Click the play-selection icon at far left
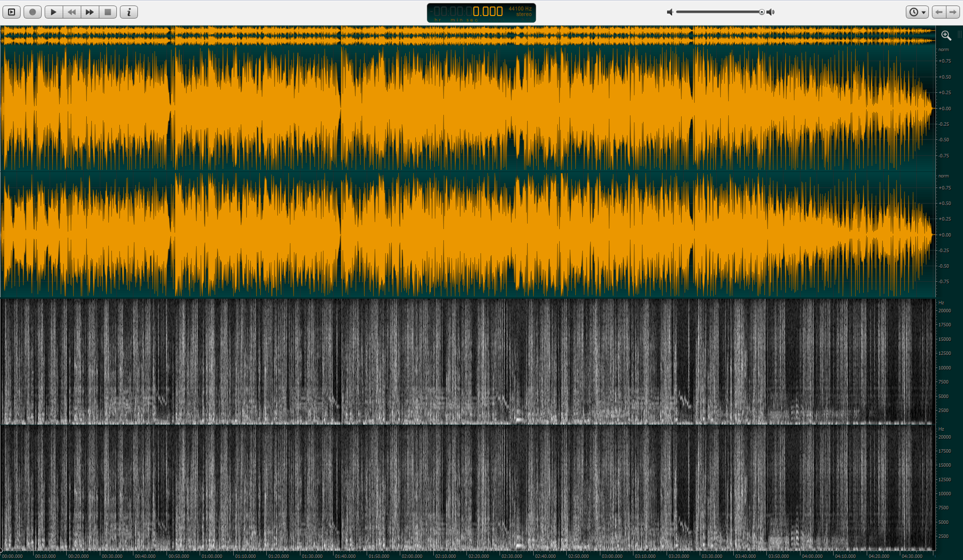 12,12
